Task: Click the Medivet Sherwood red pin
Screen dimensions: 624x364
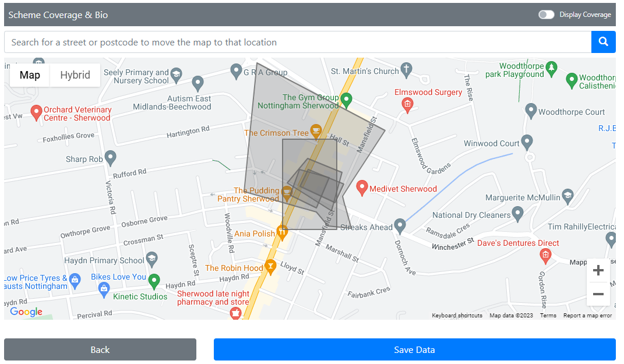Action: click(x=362, y=188)
